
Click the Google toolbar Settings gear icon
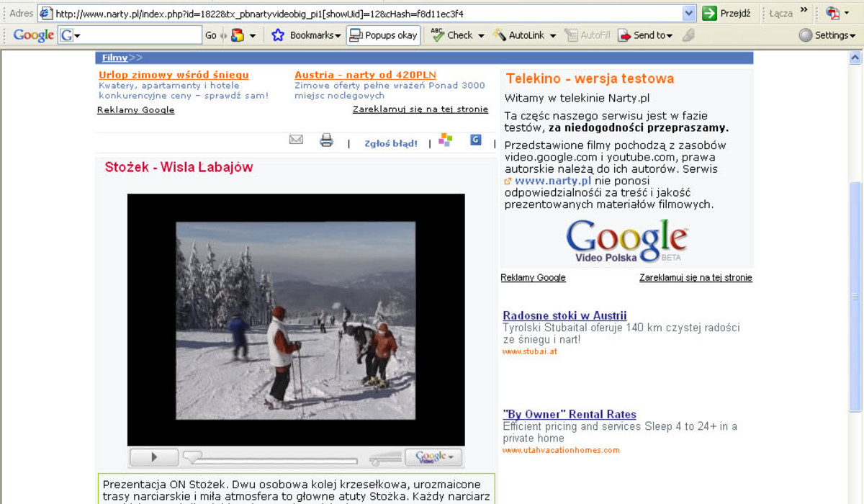[x=806, y=35]
